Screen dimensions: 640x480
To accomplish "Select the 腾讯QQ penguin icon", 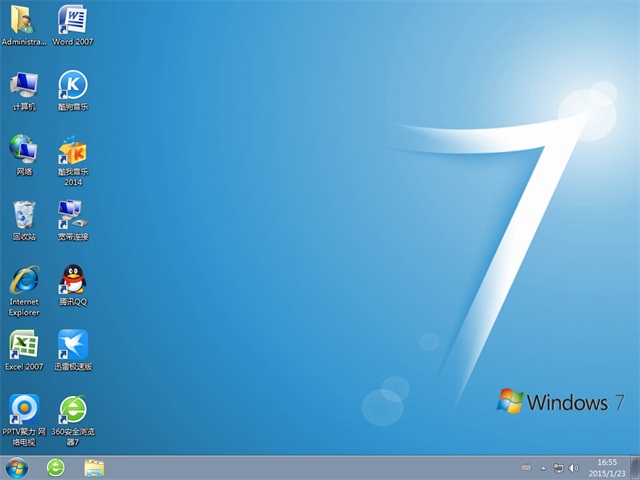I will pos(72,279).
